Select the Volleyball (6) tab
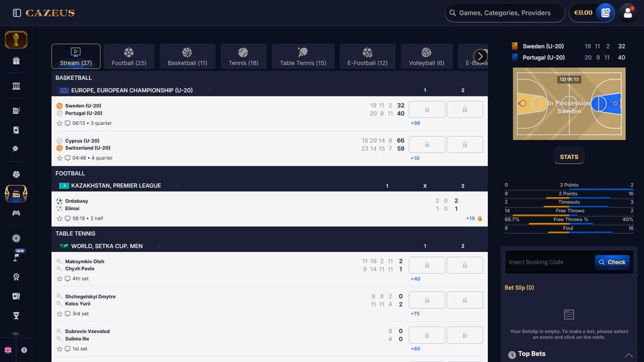Screen dimensions: 644x362 pyautogui.click(x=427, y=56)
